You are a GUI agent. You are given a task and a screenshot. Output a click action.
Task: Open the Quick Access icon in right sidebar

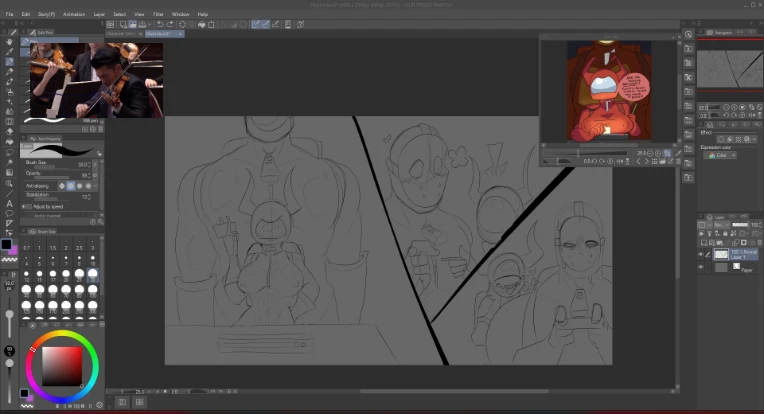[688, 34]
